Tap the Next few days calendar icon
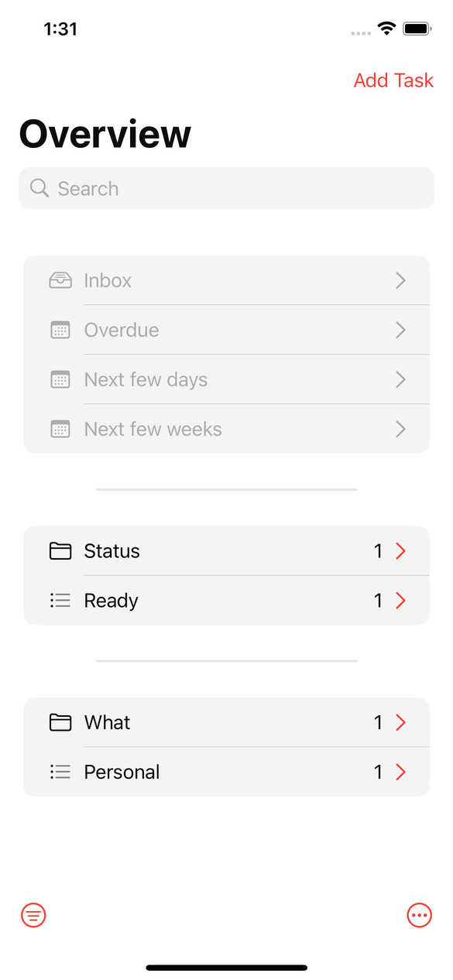453x980 pixels. coord(60,379)
